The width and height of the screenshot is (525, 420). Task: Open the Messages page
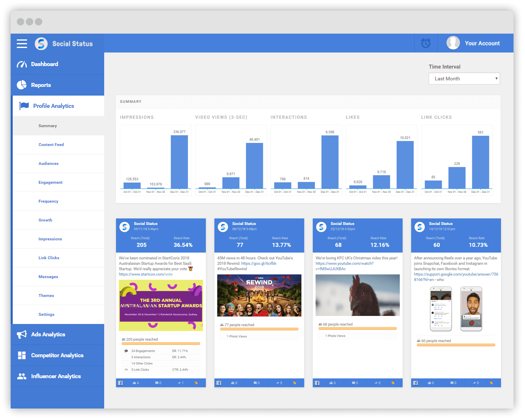pos(58,277)
